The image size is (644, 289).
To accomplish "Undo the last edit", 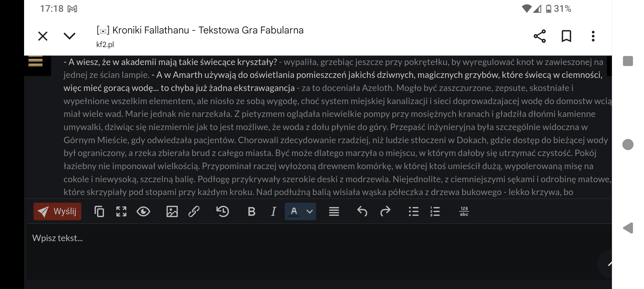I will click(362, 211).
